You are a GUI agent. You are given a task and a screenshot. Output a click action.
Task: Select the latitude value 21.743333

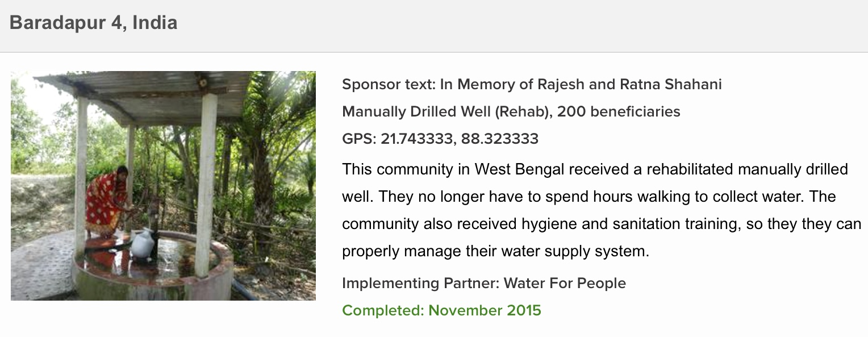(x=416, y=139)
